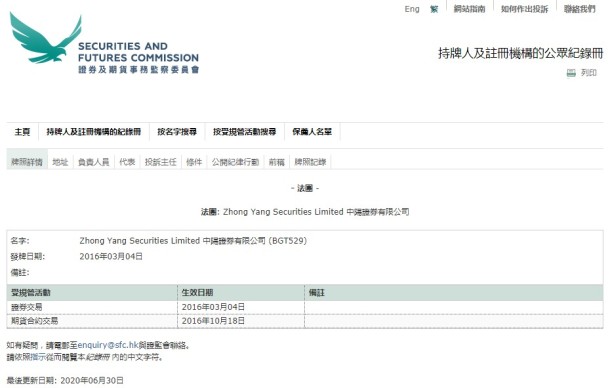Screen dimensions: 610x388
Task: Switch to the 代表 representatives tab
Action: click(x=127, y=162)
